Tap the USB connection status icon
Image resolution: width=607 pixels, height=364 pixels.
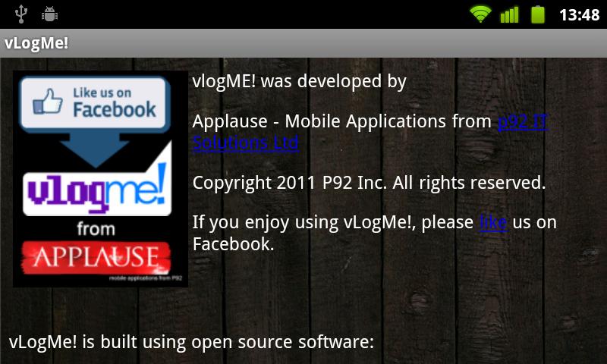point(21,14)
